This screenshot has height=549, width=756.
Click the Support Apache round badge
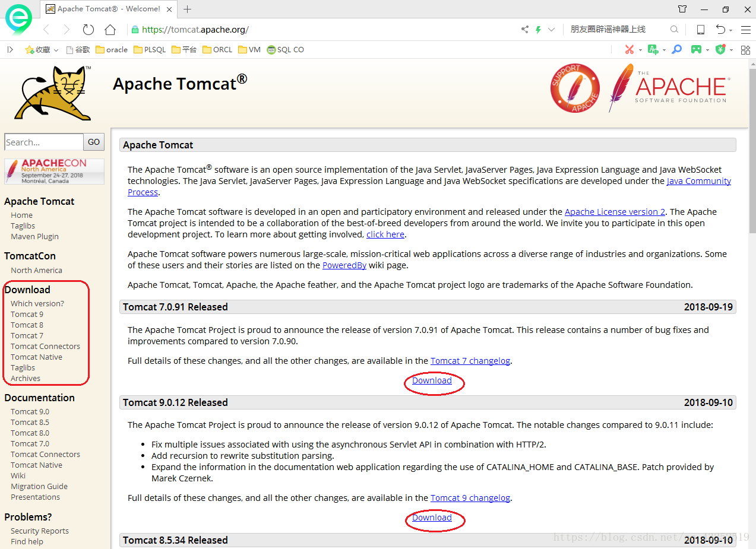(575, 88)
